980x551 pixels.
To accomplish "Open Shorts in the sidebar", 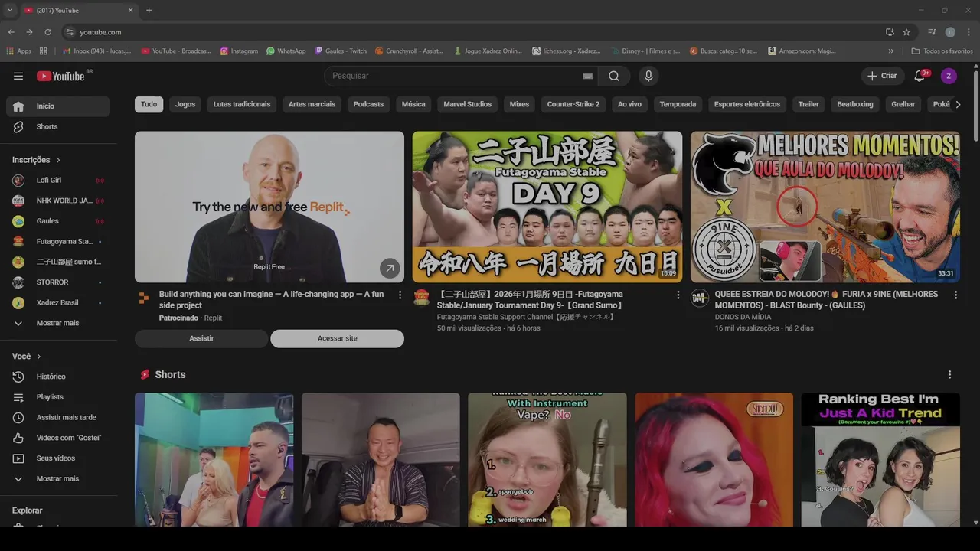I will 58,126.
